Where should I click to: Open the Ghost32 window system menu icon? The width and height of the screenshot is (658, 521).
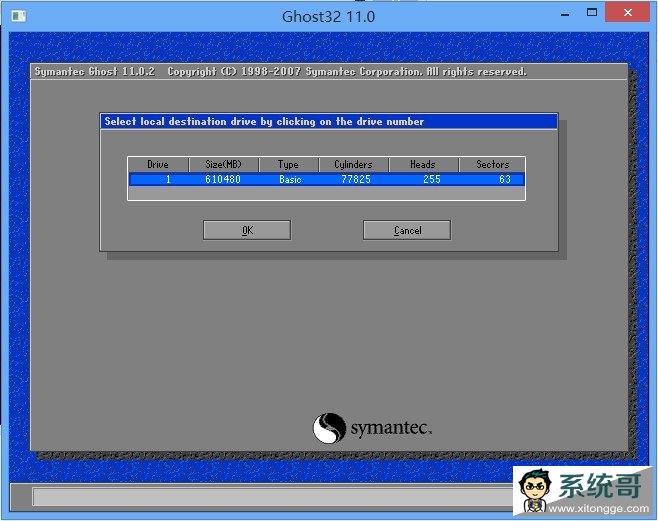coord(18,16)
